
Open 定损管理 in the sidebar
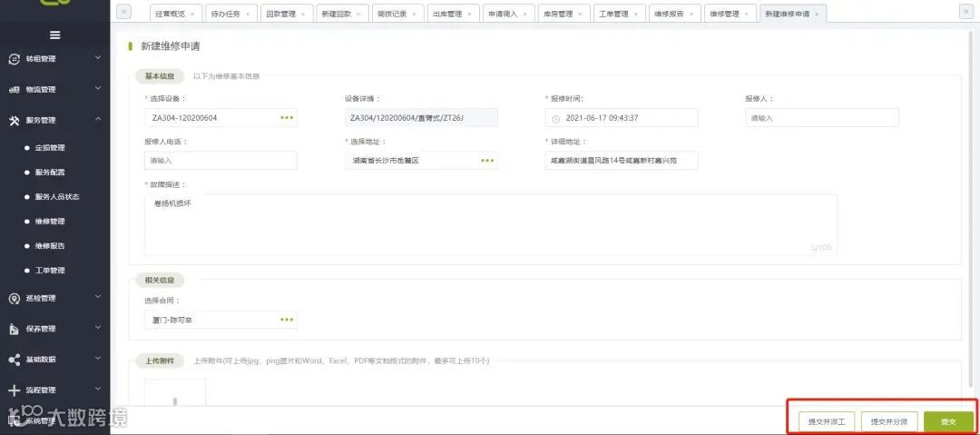coord(50,148)
